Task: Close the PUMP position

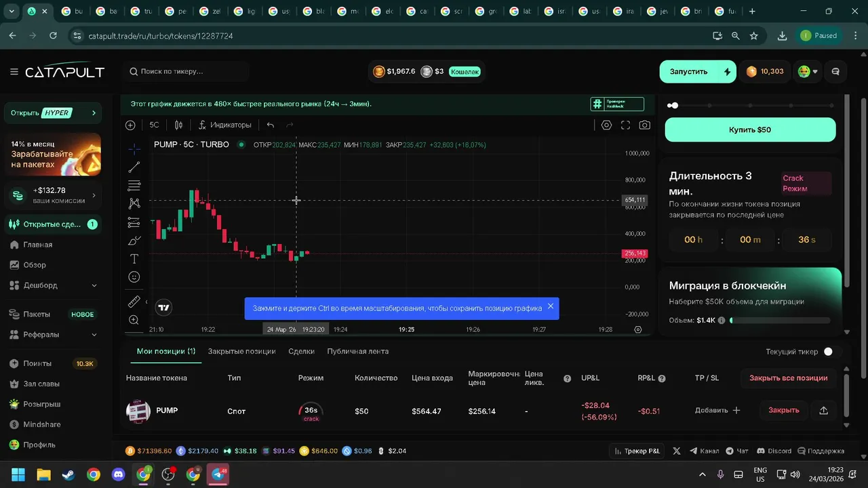Action: click(x=783, y=410)
